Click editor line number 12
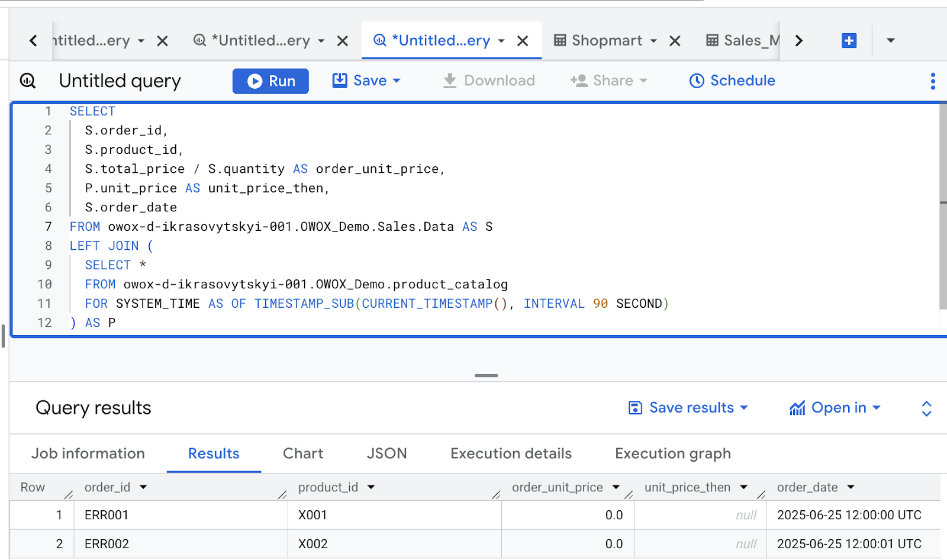 point(44,323)
